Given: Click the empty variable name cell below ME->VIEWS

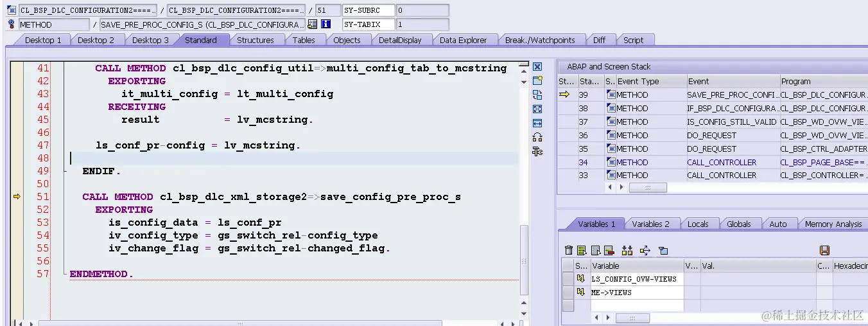Looking at the screenshot, I should pos(637,305).
